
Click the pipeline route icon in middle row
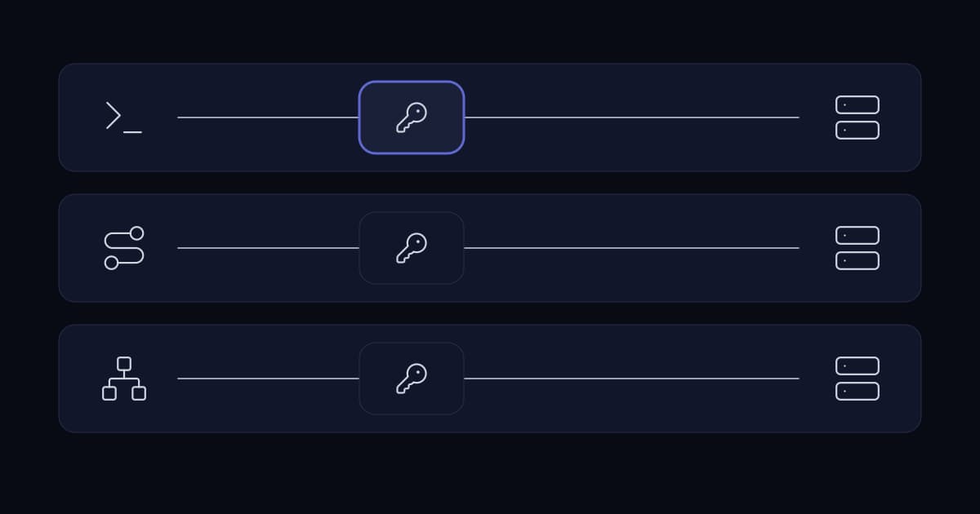point(124,248)
